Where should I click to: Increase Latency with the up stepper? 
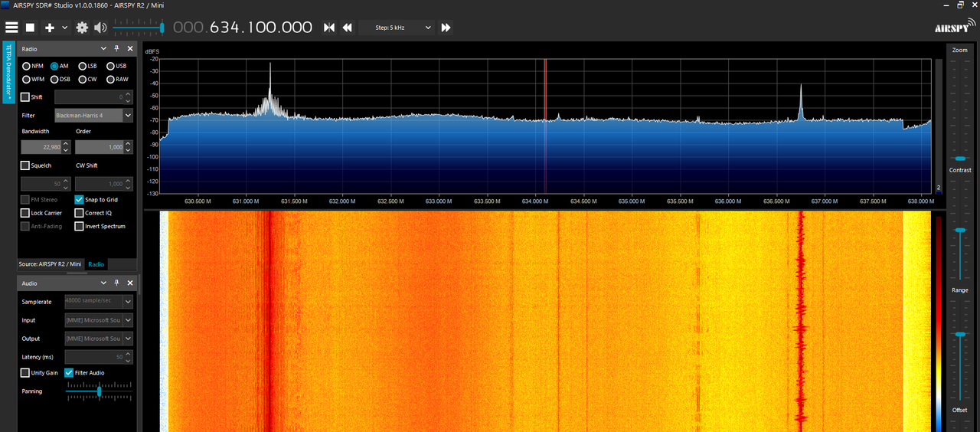(129, 354)
